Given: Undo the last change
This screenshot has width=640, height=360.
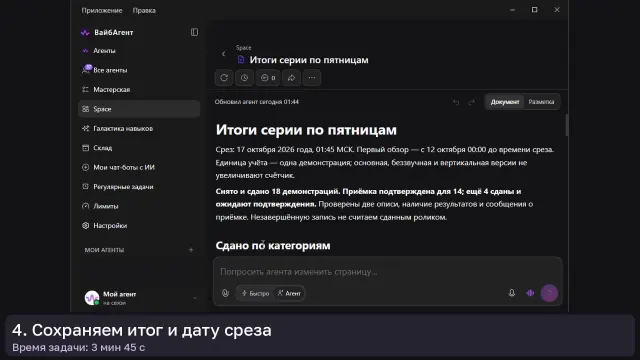Looking at the screenshot, I should [456, 102].
